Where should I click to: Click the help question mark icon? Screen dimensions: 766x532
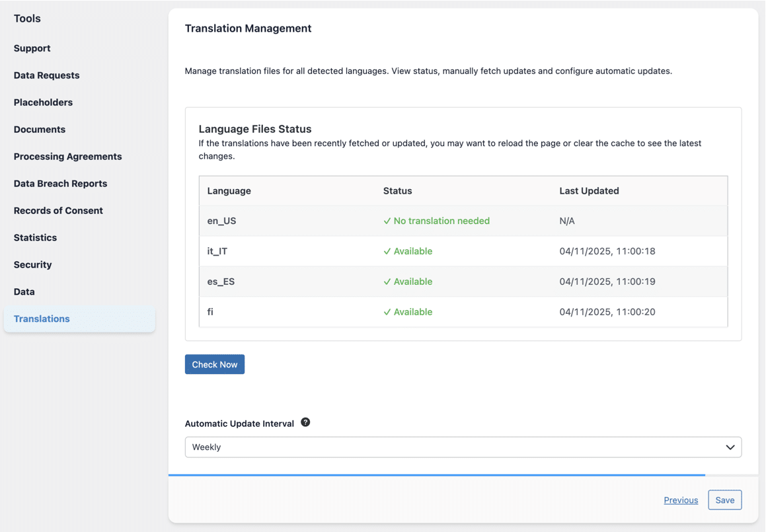305,422
